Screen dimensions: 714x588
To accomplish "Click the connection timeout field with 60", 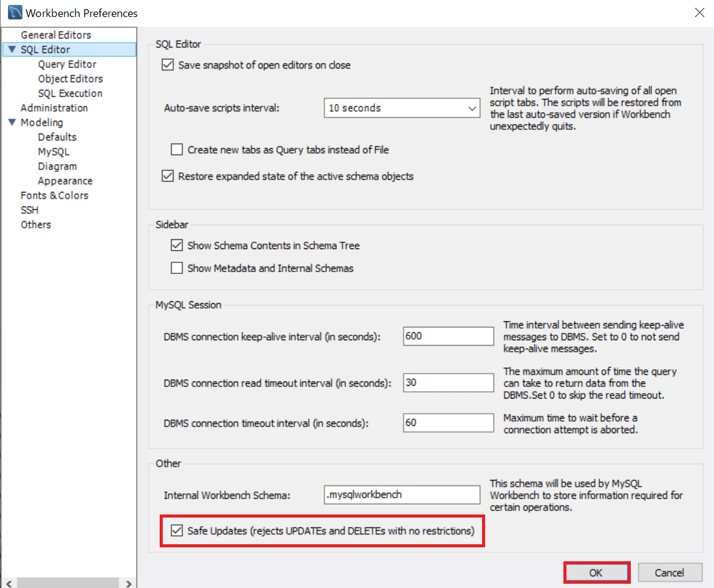I will click(x=448, y=423).
